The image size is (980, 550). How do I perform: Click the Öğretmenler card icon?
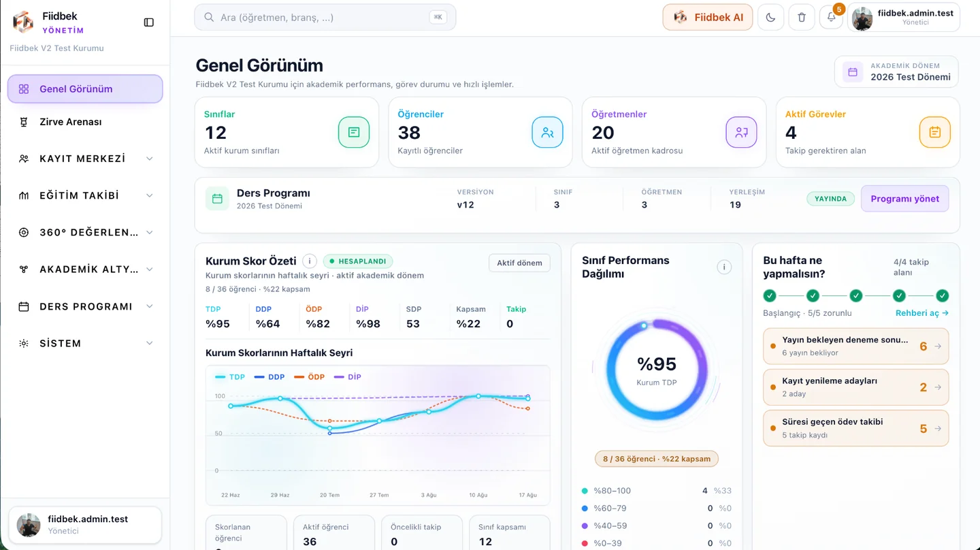pos(741,133)
